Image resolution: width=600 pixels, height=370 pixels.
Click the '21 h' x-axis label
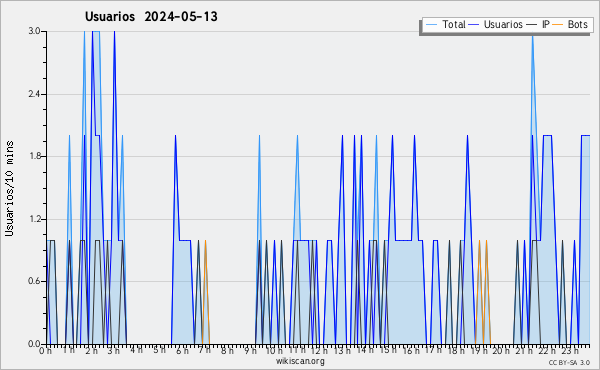click(x=524, y=350)
